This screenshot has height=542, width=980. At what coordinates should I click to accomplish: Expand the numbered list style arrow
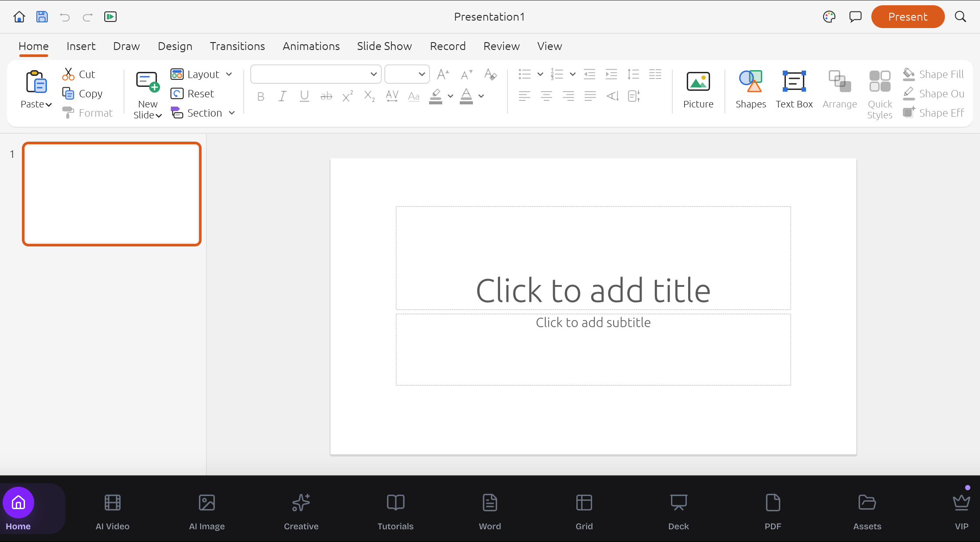coord(573,74)
